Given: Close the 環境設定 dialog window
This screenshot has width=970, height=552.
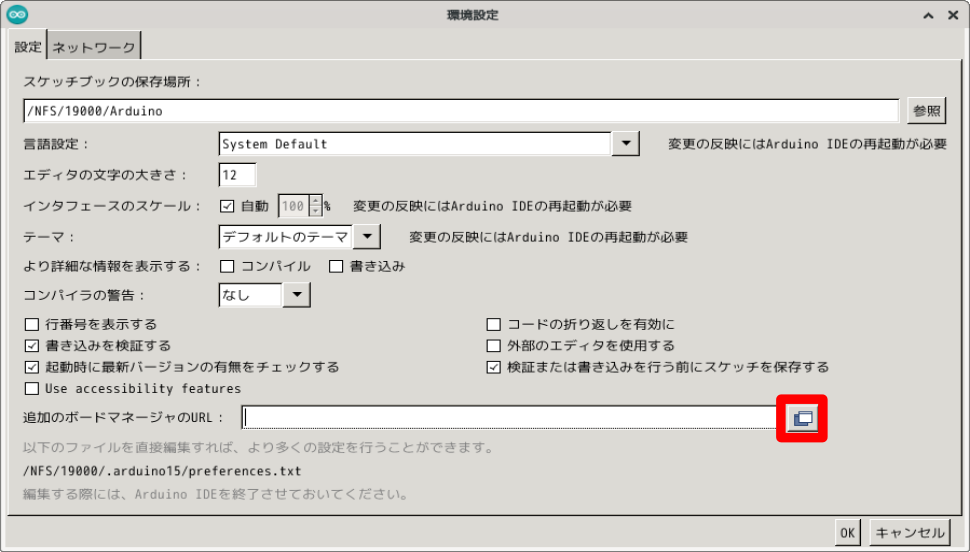Looking at the screenshot, I should pyautogui.click(x=953, y=15).
